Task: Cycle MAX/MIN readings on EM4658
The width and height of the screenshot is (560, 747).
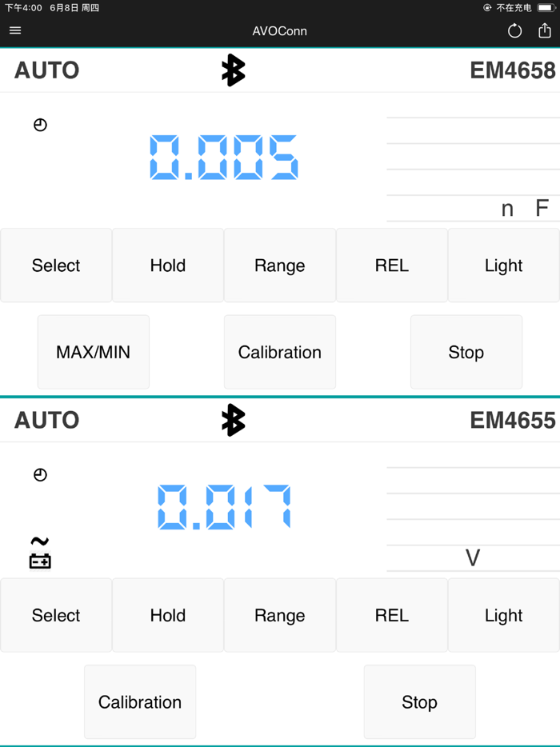Action: (x=93, y=352)
